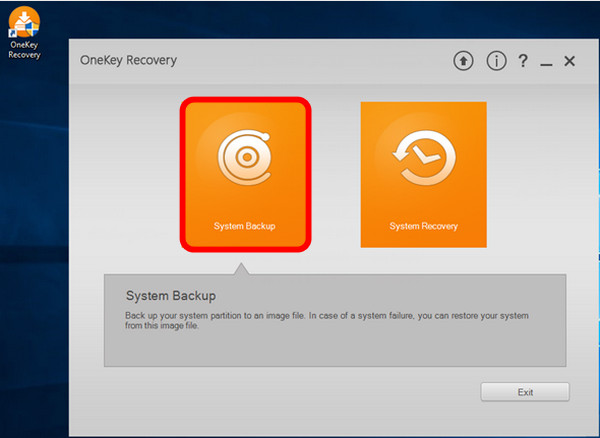600x438 pixels.
Task: Open the info (i) icon
Action: [x=496, y=61]
